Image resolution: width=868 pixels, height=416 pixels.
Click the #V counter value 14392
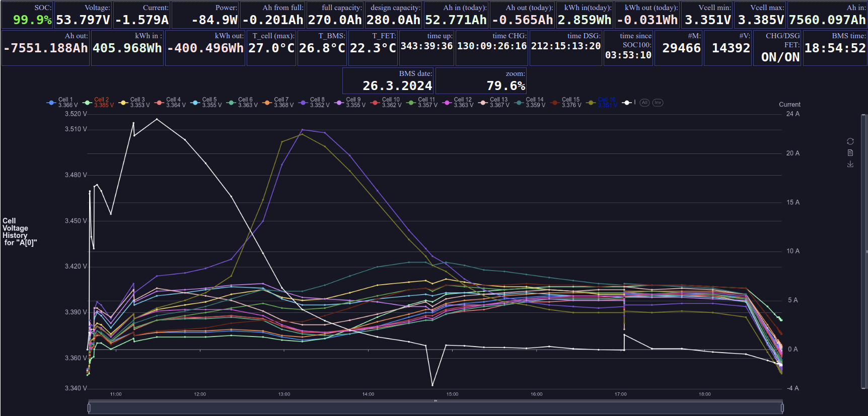click(x=731, y=48)
